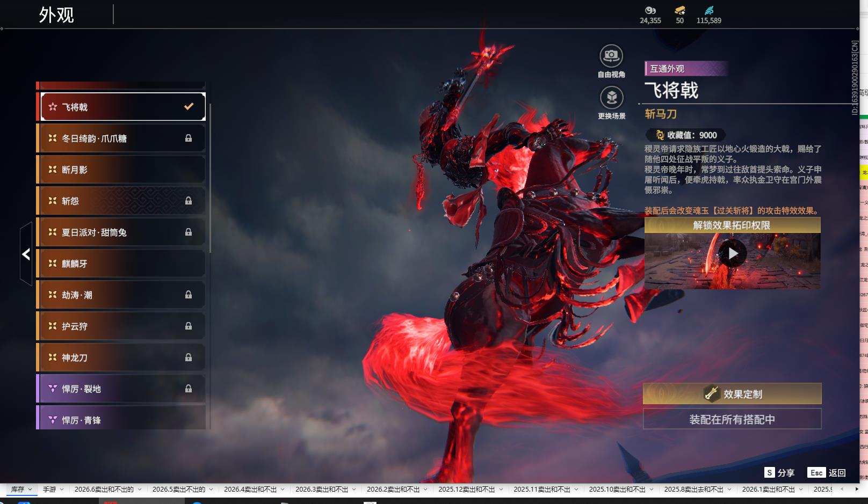Click the 互通外观 purple tag

(686, 69)
